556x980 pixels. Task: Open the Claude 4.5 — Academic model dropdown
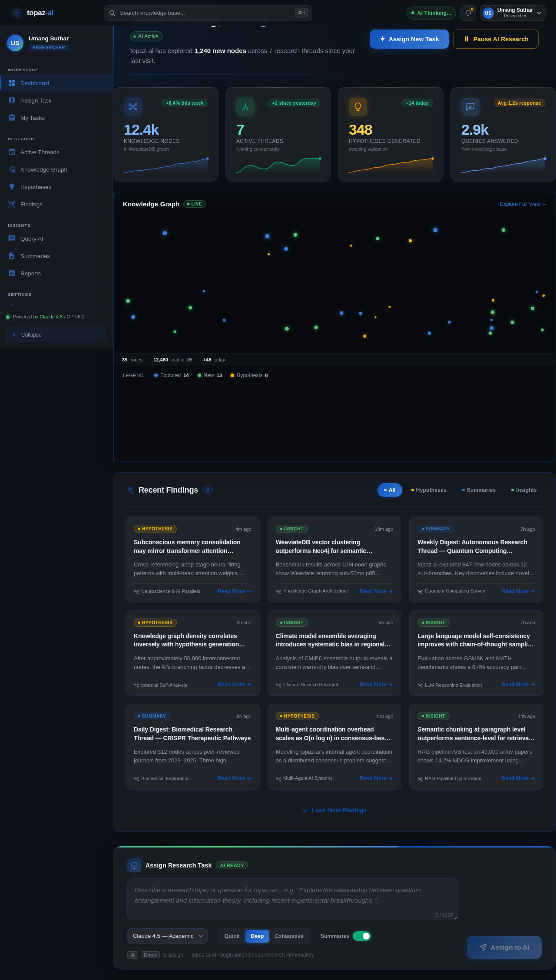pyautogui.click(x=167, y=936)
